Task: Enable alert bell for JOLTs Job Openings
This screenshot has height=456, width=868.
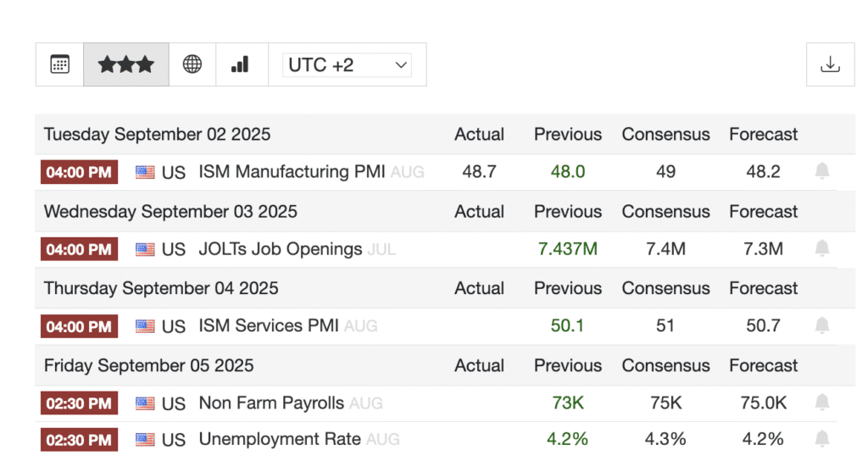Action: 821,249
